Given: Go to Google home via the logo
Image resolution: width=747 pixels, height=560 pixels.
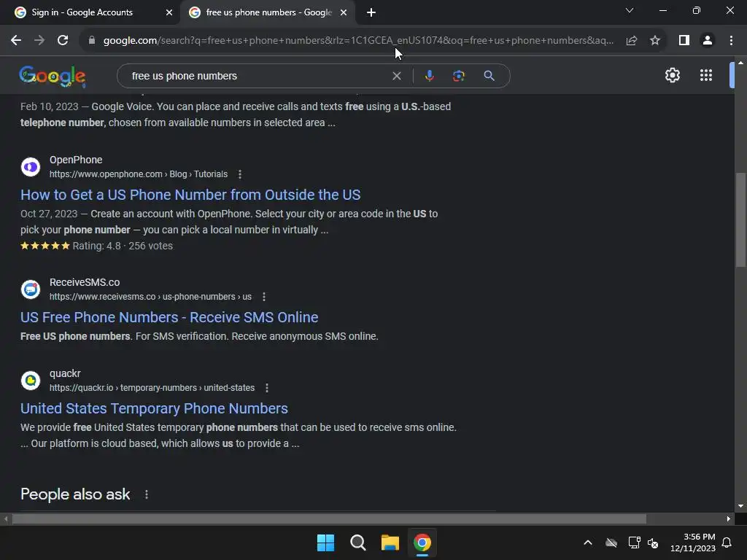Looking at the screenshot, I should (x=53, y=76).
